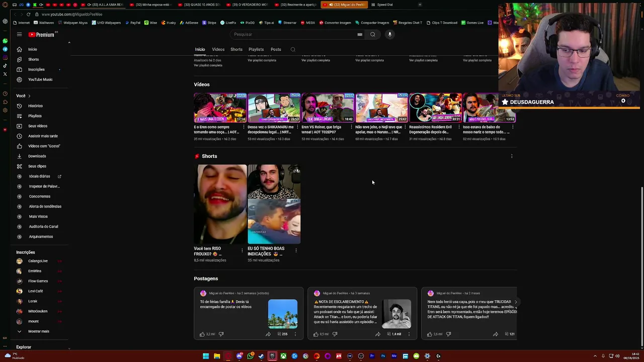Like the "Tô de férias família" post
Viewport: 644px width, 362px height.
202,334
